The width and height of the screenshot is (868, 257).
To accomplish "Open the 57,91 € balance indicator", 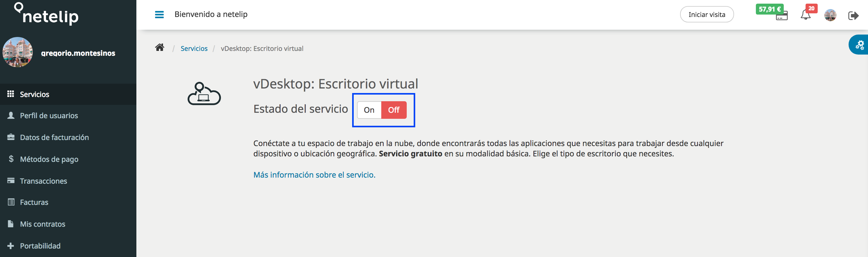I will coord(769,9).
